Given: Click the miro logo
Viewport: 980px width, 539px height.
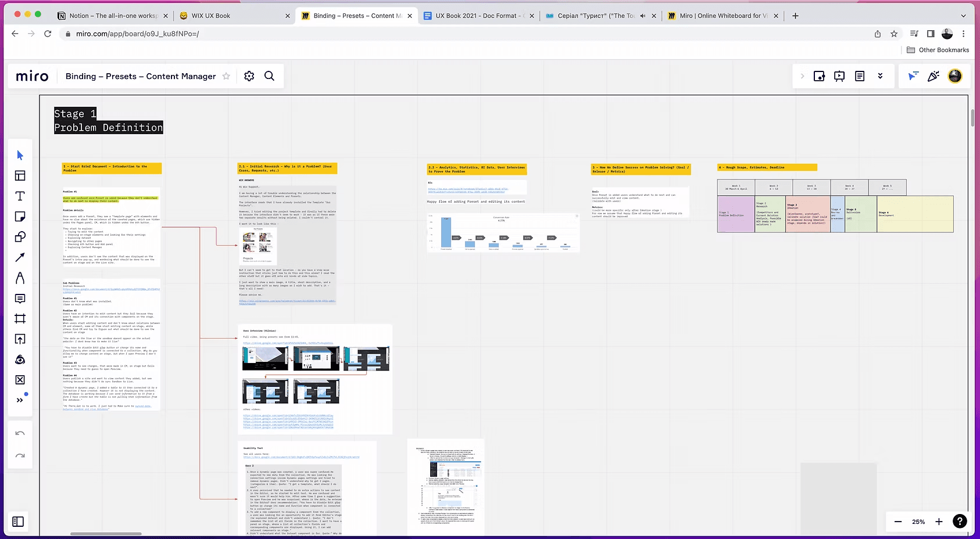Looking at the screenshot, I should coord(32,76).
